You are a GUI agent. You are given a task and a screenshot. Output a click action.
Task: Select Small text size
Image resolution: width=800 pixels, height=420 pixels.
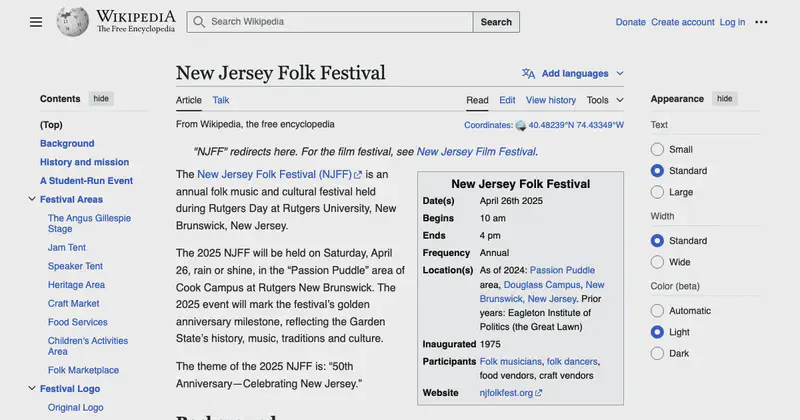click(x=657, y=150)
